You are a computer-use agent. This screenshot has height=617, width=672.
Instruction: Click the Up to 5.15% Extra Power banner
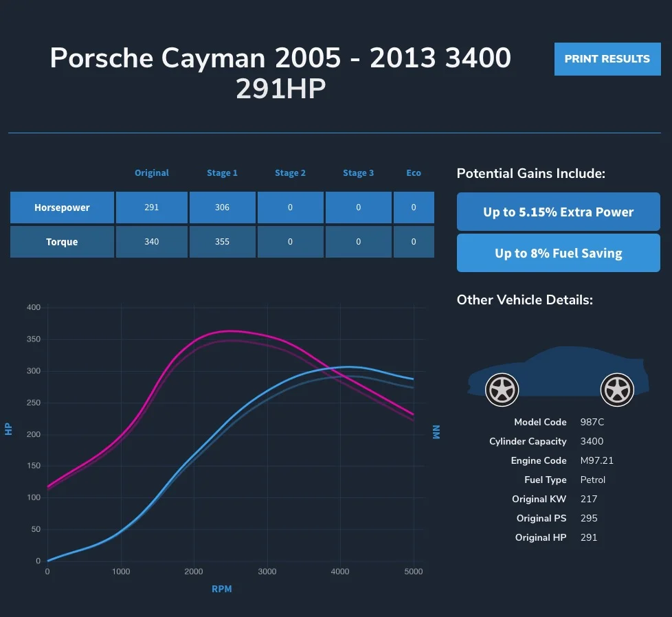point(559,212)
